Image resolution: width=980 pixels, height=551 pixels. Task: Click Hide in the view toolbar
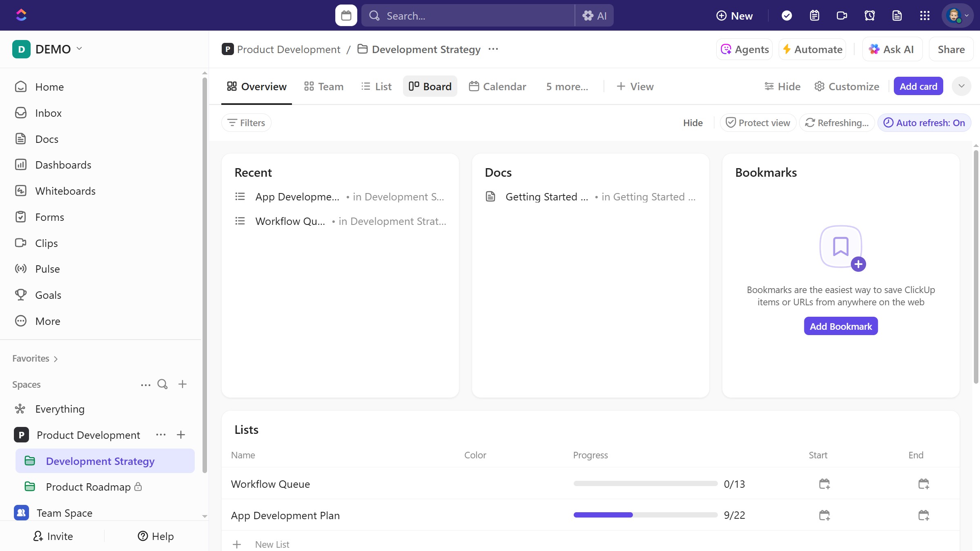[x=782, y=87]
